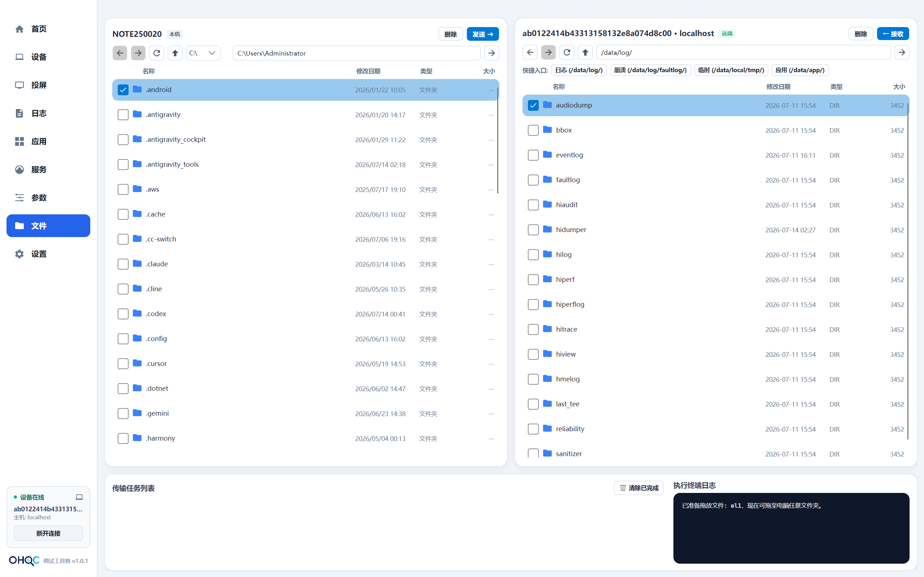Viewport: 924px width, 577px height.
Task: Select the faultlog folder row
Action: (716, 180)
